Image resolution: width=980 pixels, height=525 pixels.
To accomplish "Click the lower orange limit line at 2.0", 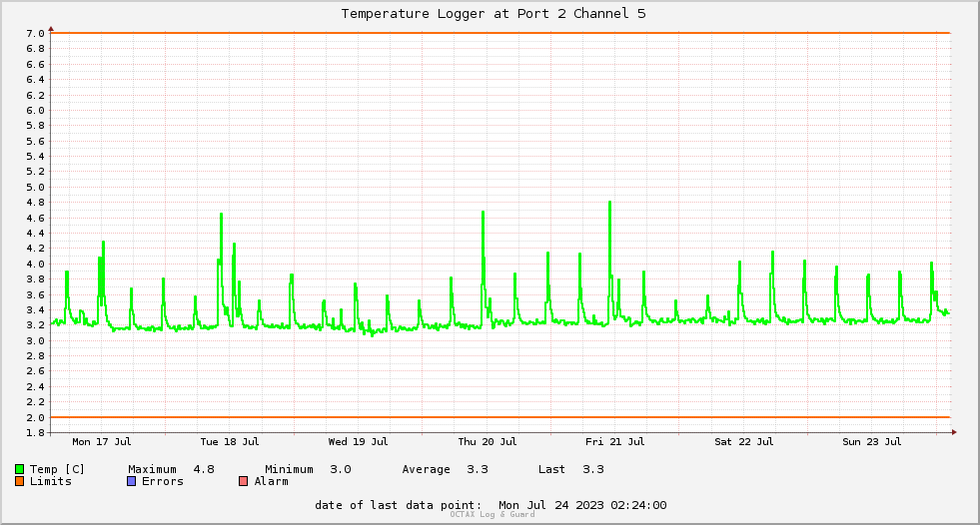I will click(x=500, y=417).
